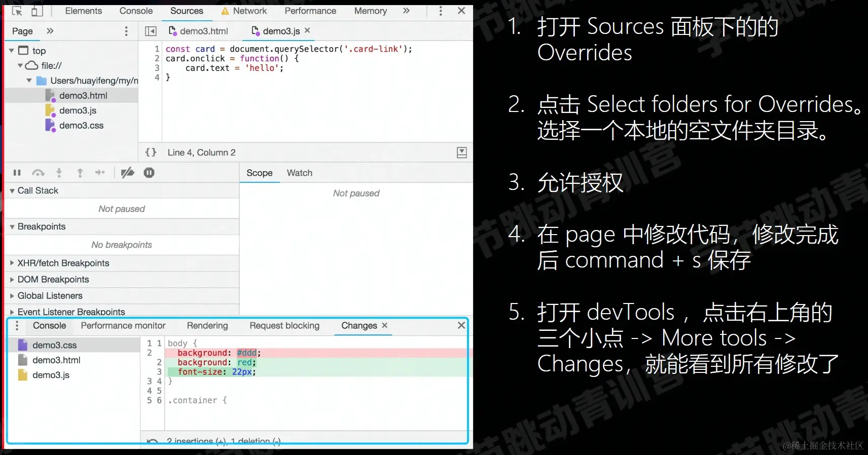Open the DevTools three-dot customize menu
Screen dimensions: 868x455
coord(440,11)
